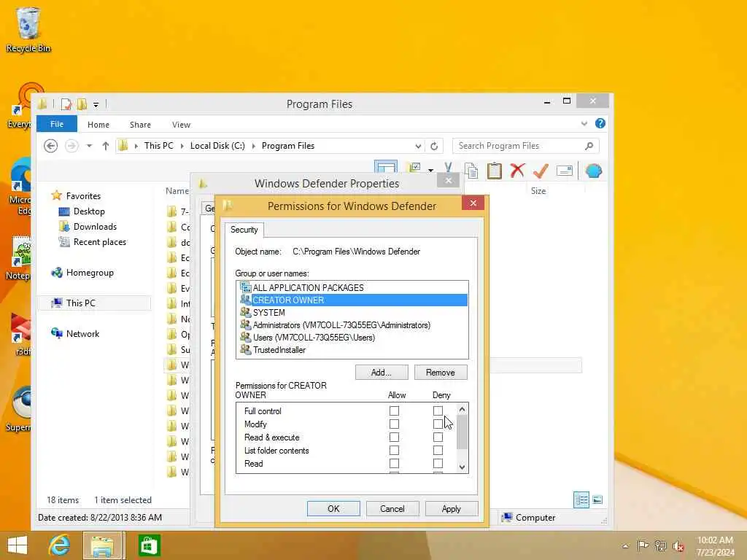Click permissions list scroll up arrow

462,409
